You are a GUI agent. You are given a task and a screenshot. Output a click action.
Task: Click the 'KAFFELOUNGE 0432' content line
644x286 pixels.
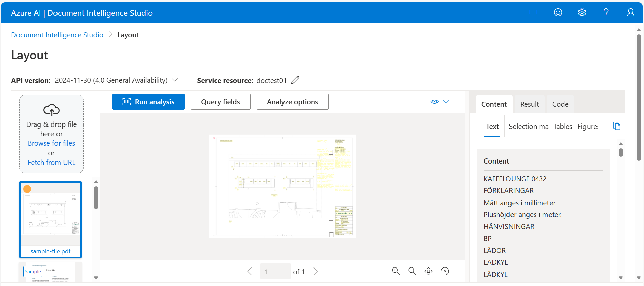click(x=515, y=179)
